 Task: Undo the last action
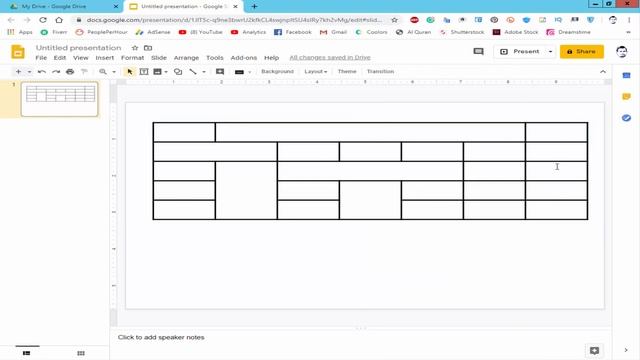pyautogui.click(x=42, y=71)
